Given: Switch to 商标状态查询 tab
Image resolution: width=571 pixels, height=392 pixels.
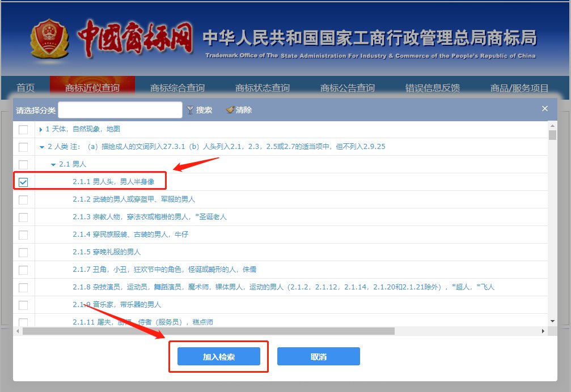Looking at the screenshot, I should [261, 87].
